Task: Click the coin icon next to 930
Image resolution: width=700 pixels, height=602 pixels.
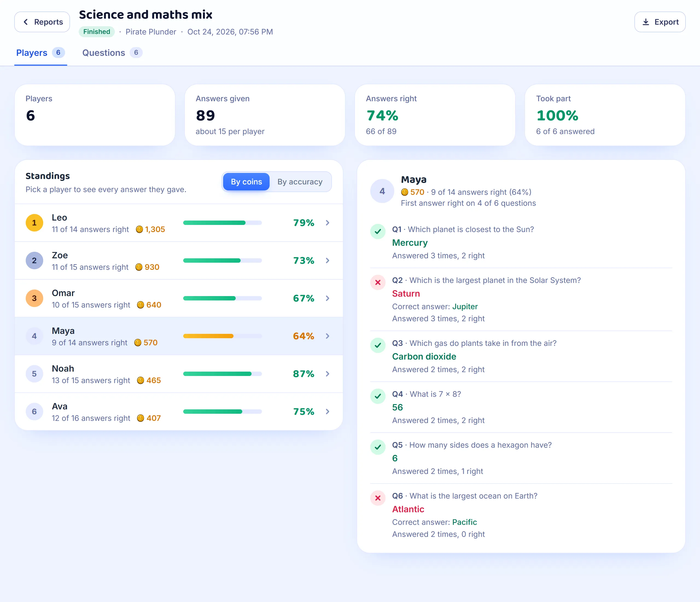Action: point(139,267)
